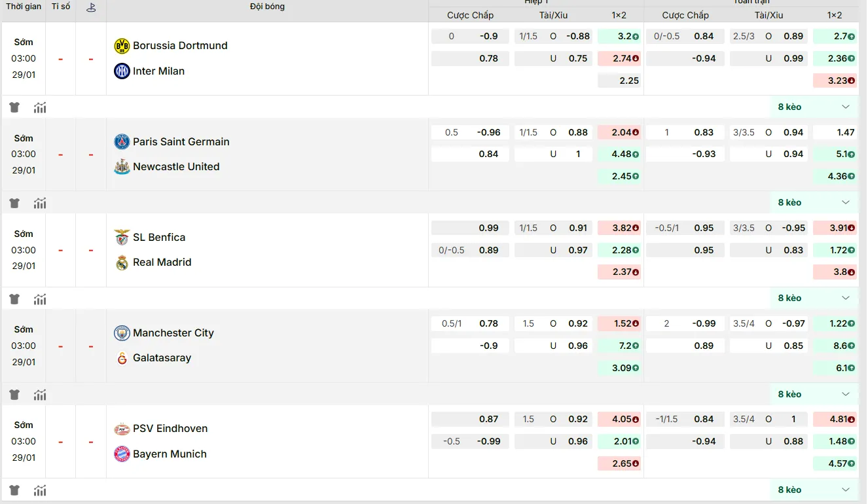868x504 pixels.
Task: Click the Borussia Dortmund team logo
Action: point(122,46)
